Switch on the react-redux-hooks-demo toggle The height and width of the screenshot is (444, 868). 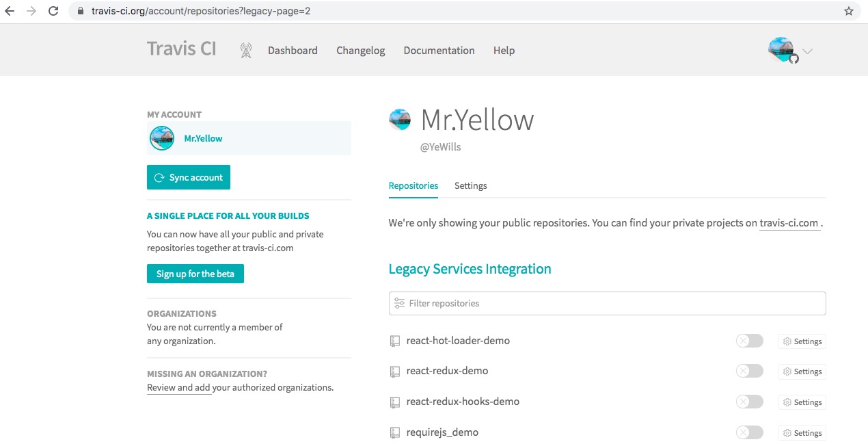pyautogui.click(x=749, y=402)
